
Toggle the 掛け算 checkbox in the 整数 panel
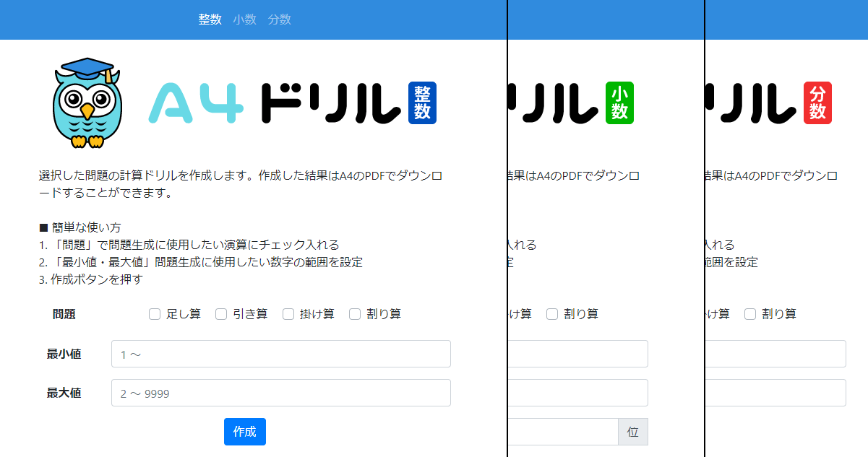click(x=288, y=314)
